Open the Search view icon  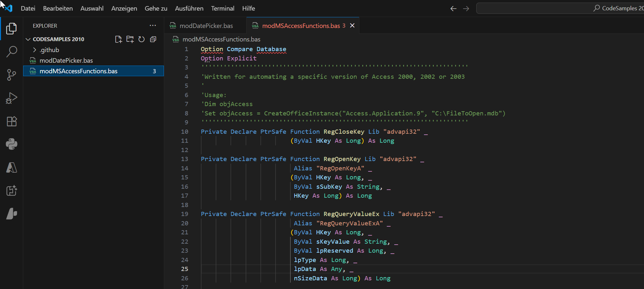click(x=11, y=51)
